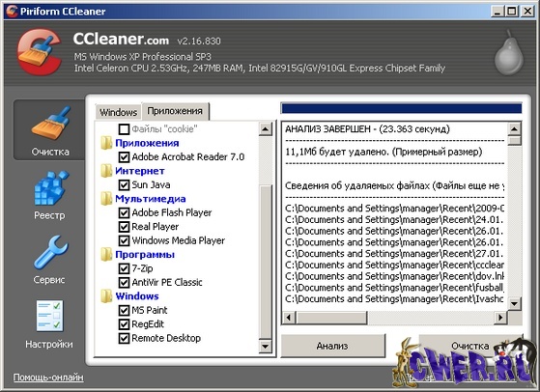
Task: Uncheck the Remote Desktop checkbox
Action: 124,338
